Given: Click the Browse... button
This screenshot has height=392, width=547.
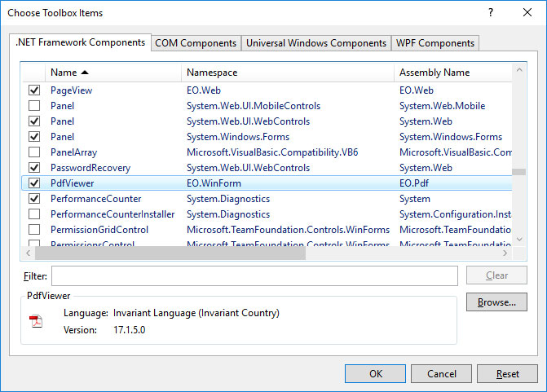Looking at the screenshot, I should pos(496,302).
